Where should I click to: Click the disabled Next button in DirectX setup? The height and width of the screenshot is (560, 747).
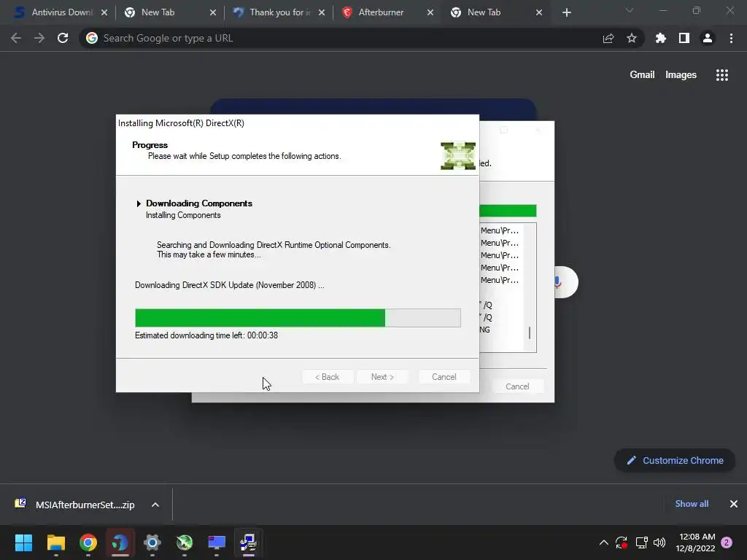(382, 377)
